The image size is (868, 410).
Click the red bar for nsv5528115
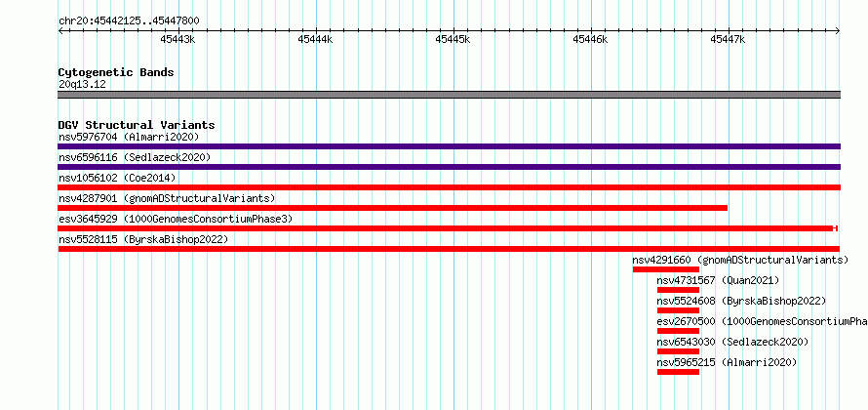(449, 249)
